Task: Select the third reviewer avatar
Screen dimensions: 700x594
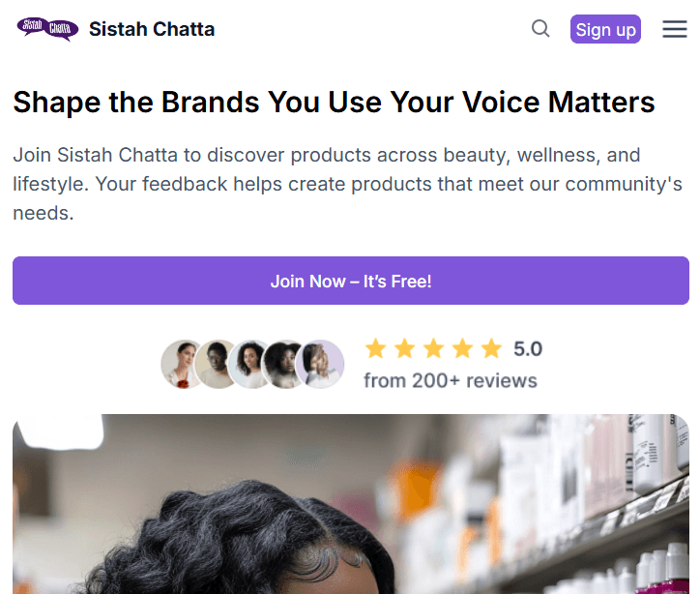Action: [x=250, y=364]
